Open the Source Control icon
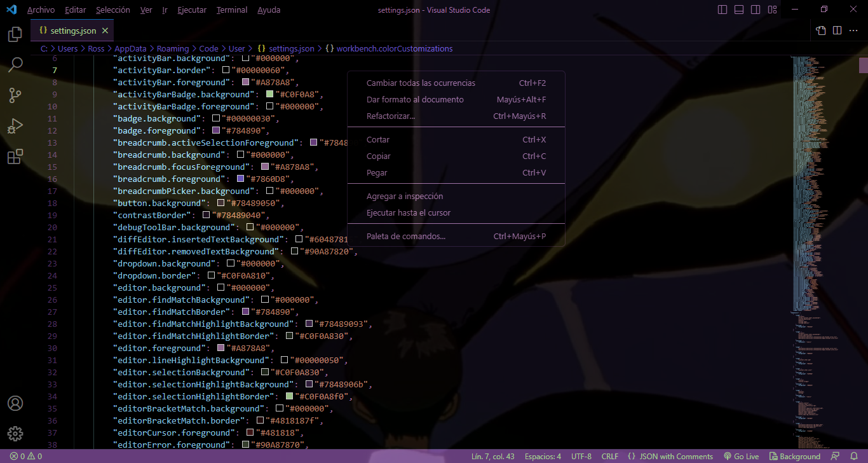868x463 pixels. click(x=15, y=95)
